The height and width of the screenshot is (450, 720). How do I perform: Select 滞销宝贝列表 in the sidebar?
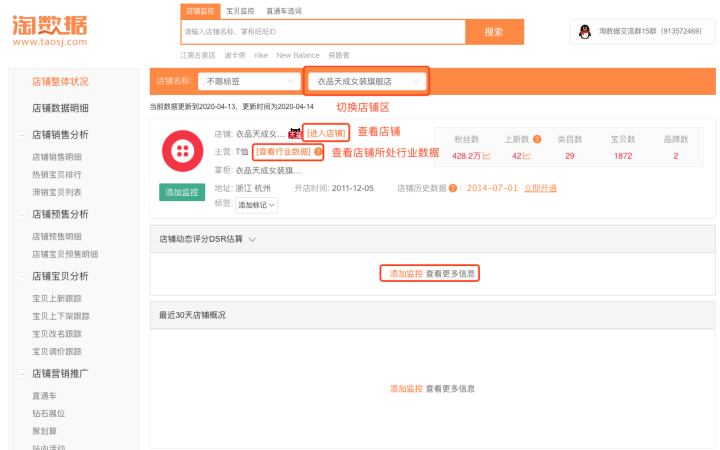(57, 192)
